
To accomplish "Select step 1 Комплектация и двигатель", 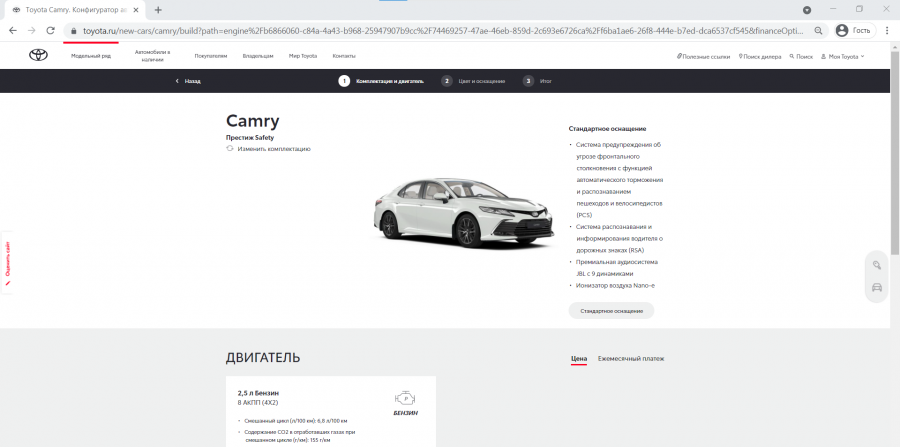I will pos(382,81).
